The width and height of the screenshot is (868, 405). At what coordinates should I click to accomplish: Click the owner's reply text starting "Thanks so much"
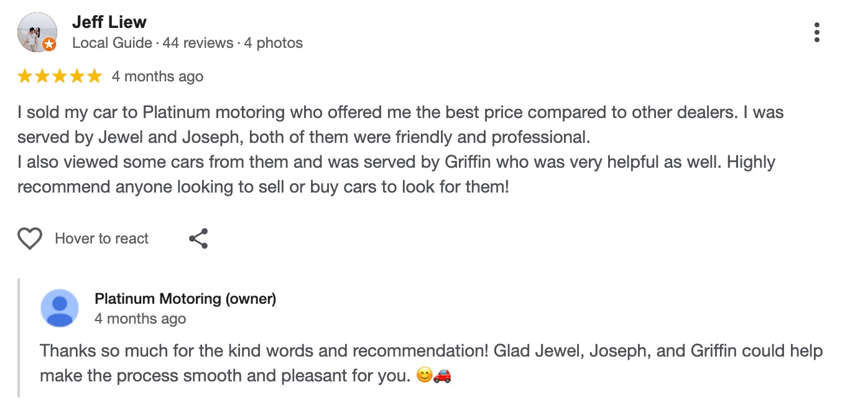pyautogui.click(x=431, y=351)
